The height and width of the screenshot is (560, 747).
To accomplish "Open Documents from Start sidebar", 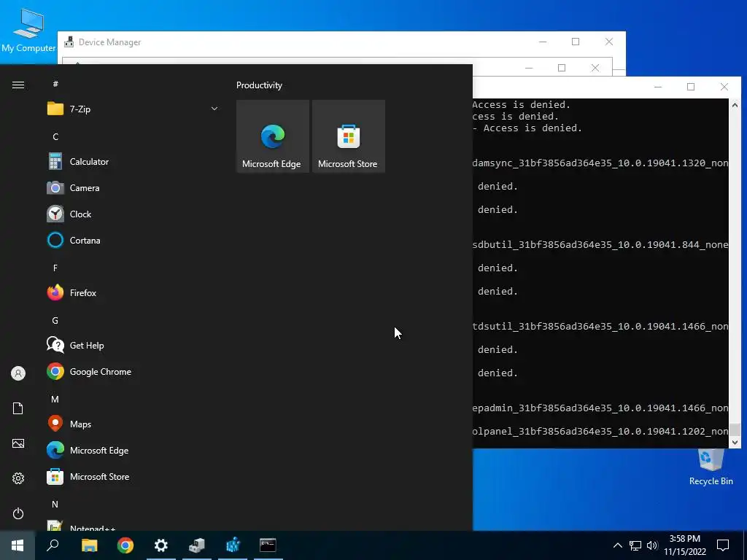I will 18,408.
